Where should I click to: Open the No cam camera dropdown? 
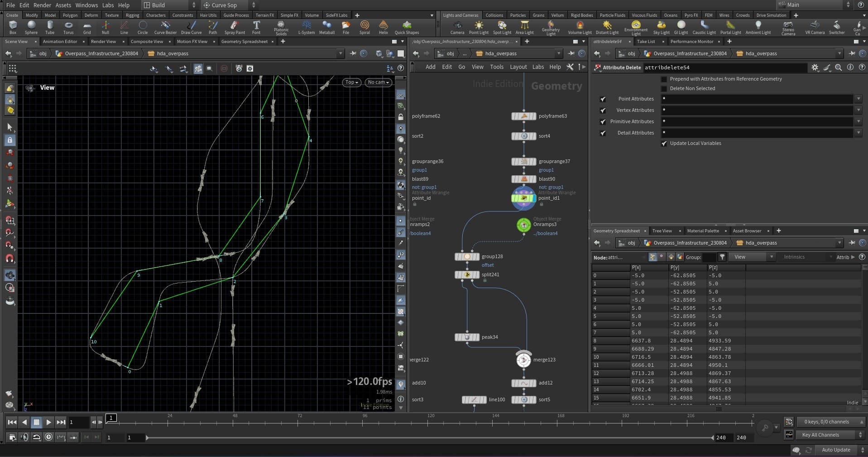coord(378,82)
